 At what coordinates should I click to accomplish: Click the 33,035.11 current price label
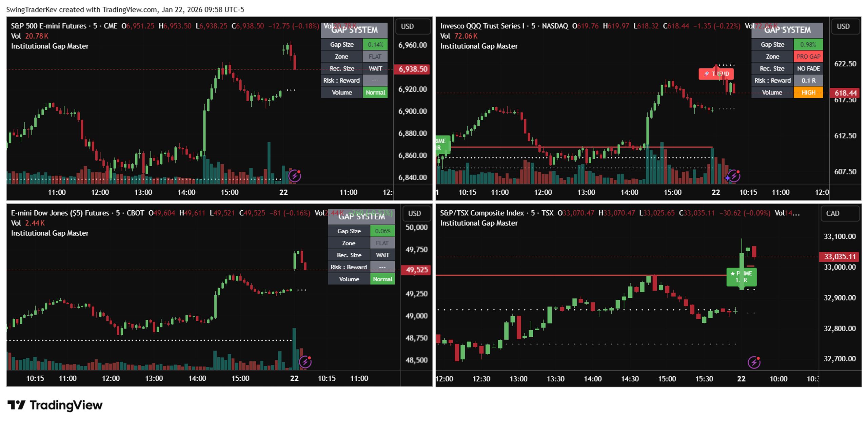[x=840, y=257]
